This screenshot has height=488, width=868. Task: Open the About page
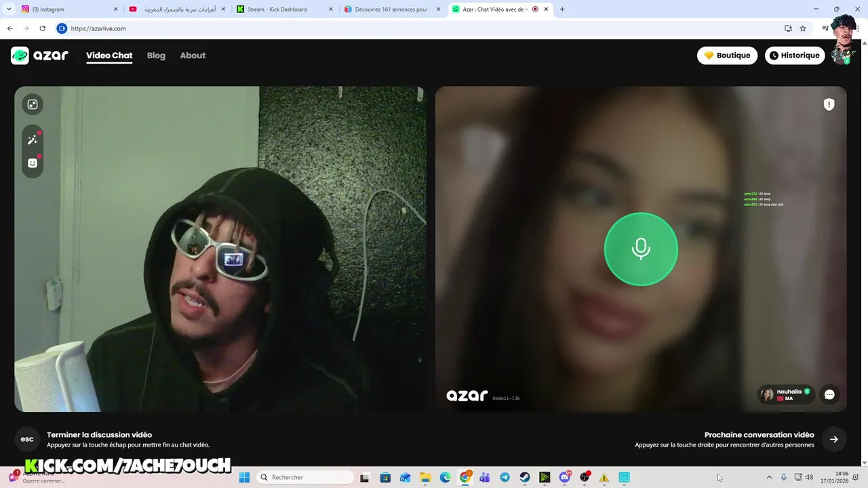pyautogui.click(x=193, y=56)
